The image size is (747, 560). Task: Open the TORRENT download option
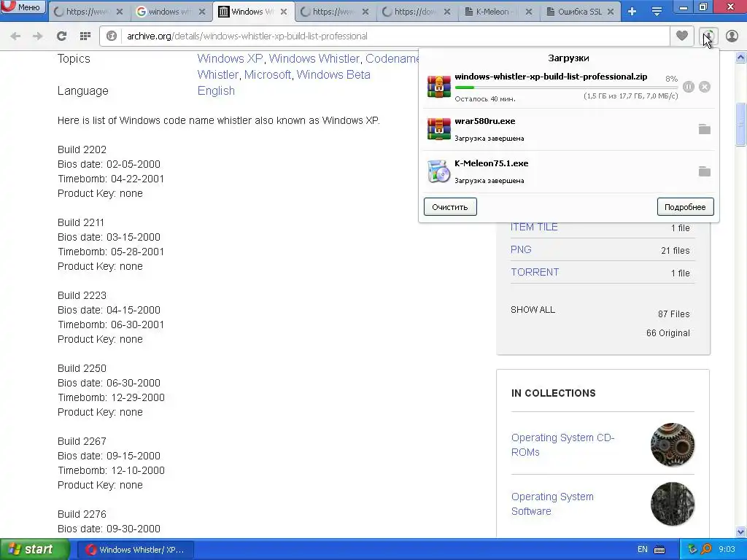(535, 273)
